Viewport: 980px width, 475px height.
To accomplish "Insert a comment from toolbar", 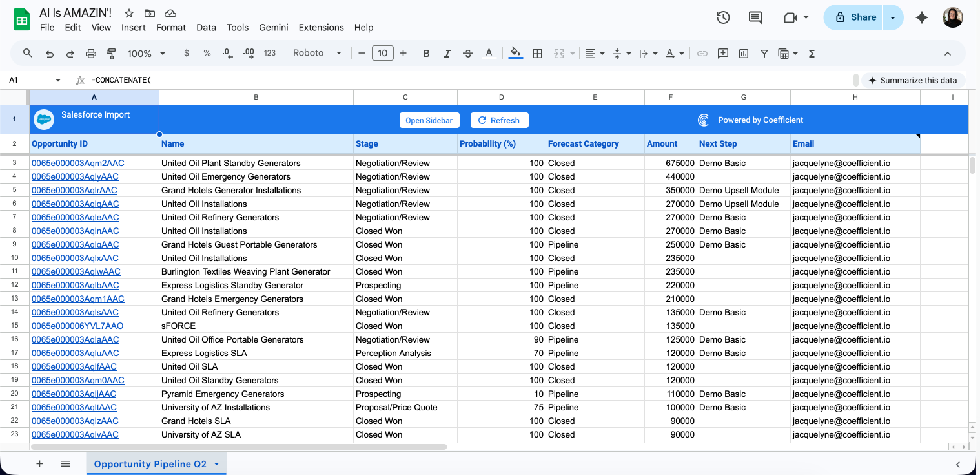I will pyautogui.click(x=723, y=53).
